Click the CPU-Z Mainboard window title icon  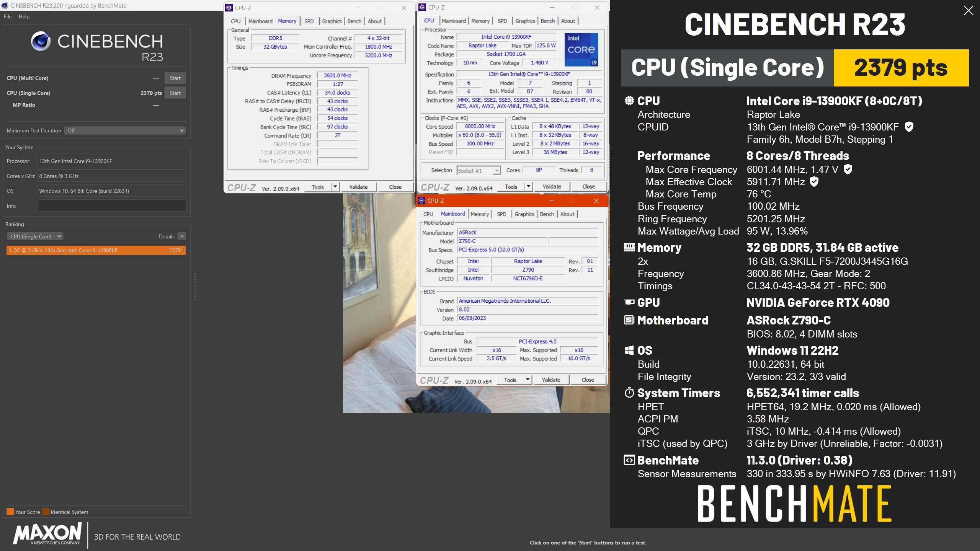421,201
